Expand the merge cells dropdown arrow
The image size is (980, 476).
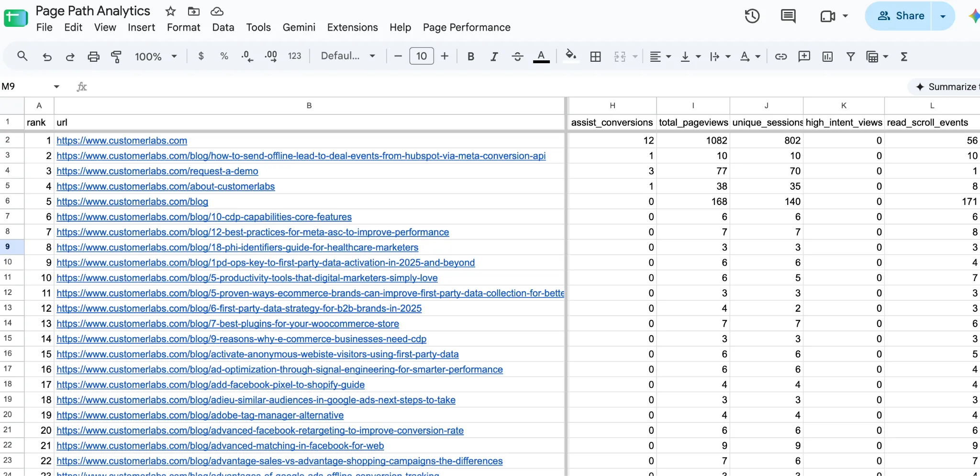[x=635, y=57]
